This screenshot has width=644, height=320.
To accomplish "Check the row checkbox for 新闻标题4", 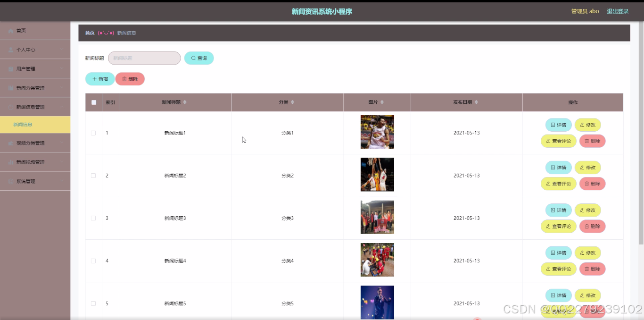I will click(x=93, y=260).
